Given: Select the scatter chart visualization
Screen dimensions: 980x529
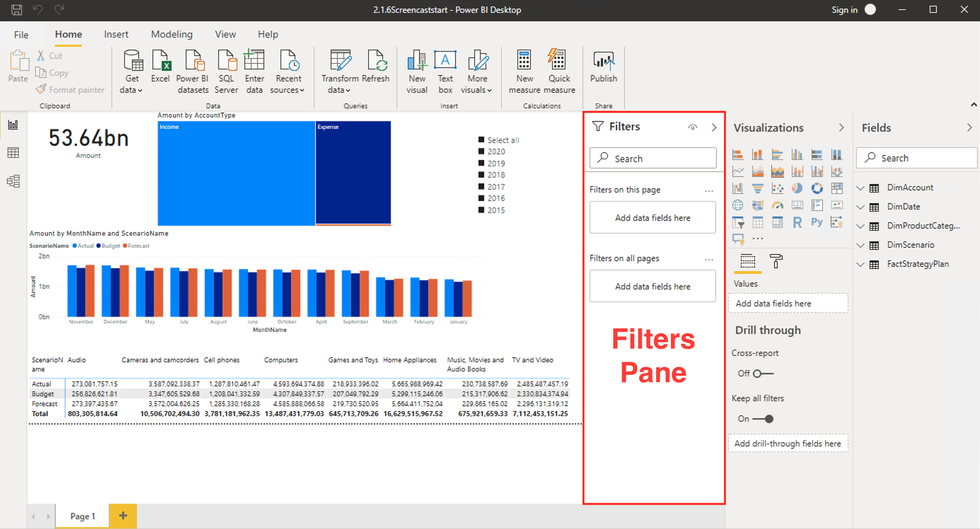Looking at the screenshot, I should pyautogui.click(x=777, y=188).
